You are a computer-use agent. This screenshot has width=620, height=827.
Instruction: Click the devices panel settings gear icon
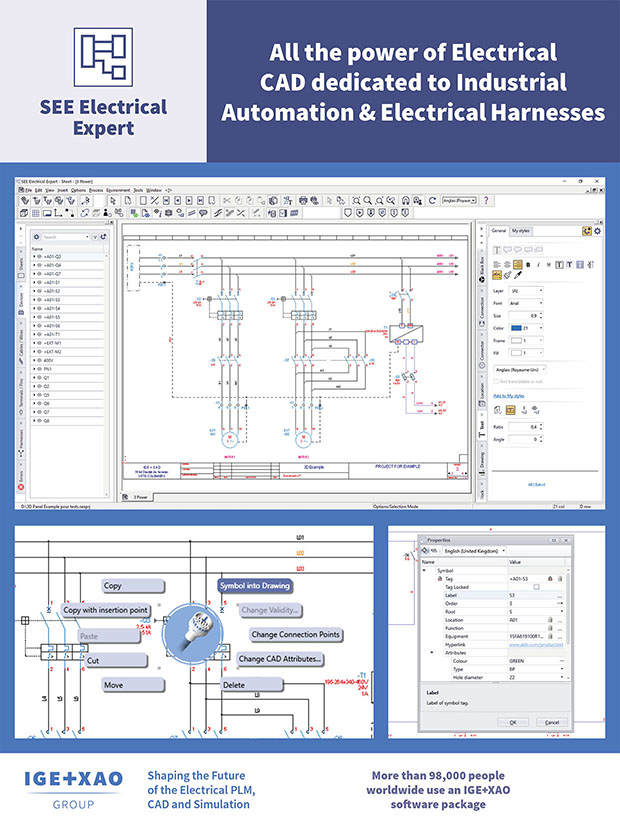point(37,237)
